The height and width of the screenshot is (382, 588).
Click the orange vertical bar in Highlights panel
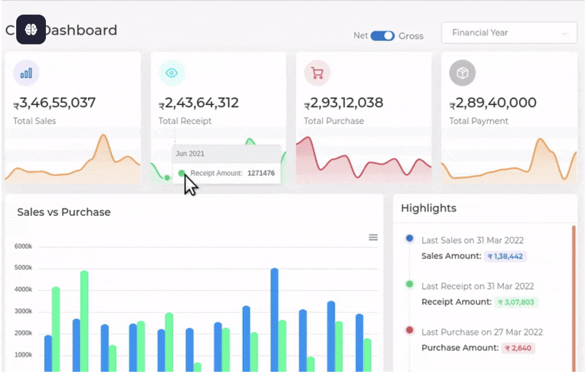coord(574,297)
